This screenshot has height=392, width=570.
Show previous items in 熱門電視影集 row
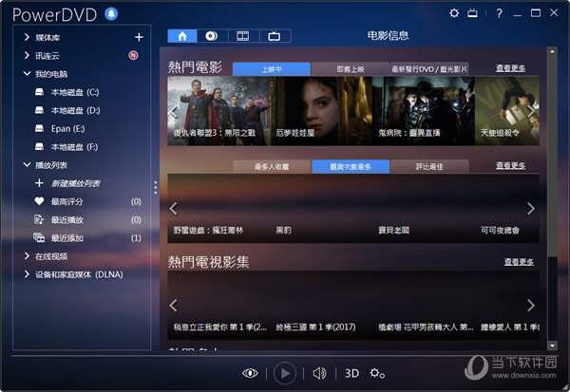click(174, 306)
